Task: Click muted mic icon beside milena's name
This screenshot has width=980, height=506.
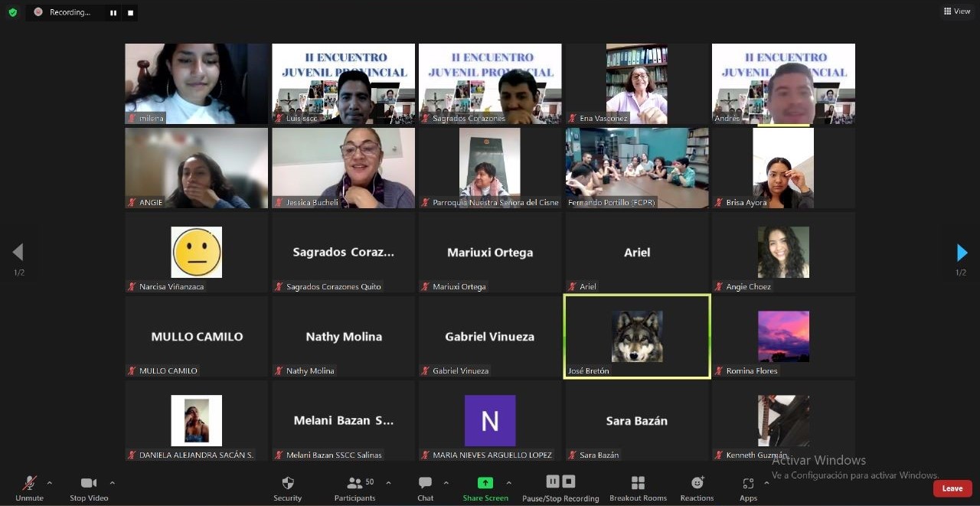Action: click(132, 118)
